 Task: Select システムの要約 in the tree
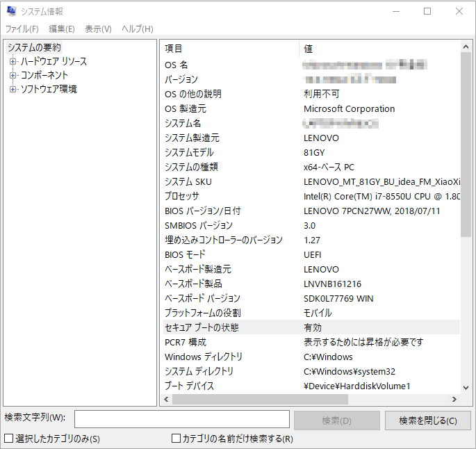tap(34, 47)
